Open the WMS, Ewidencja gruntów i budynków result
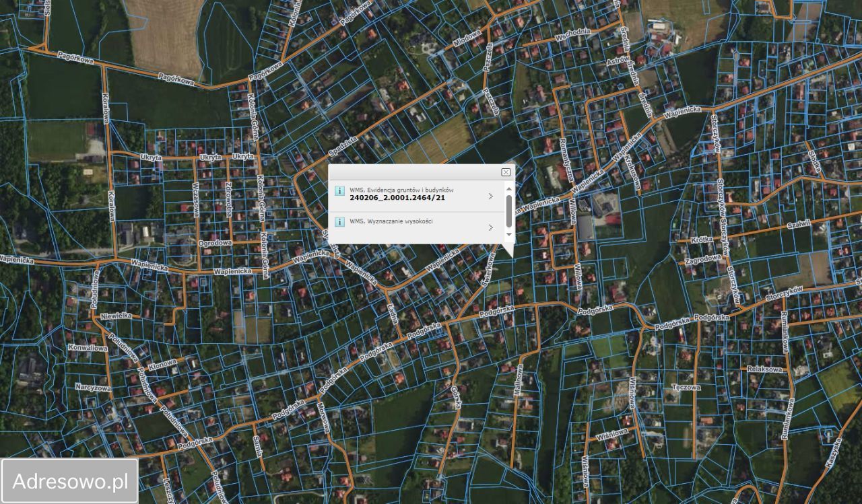862x504 pixels. 401,190
